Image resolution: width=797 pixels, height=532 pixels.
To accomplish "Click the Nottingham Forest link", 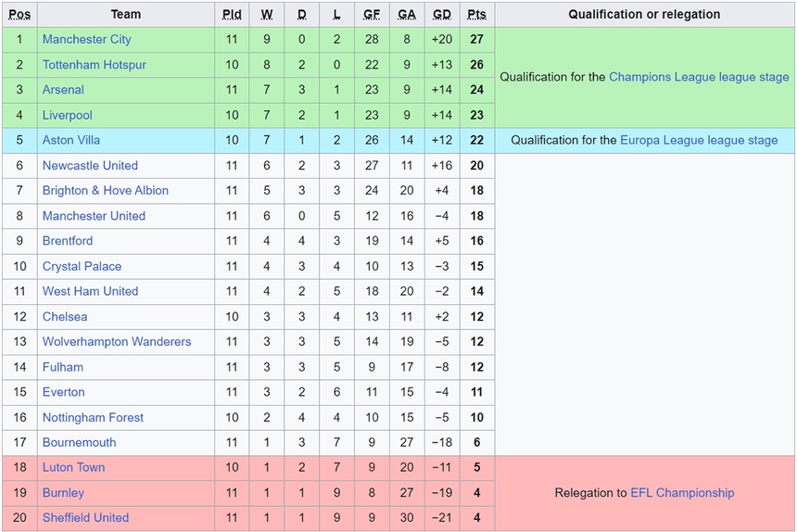I will [x=93, y=417].
